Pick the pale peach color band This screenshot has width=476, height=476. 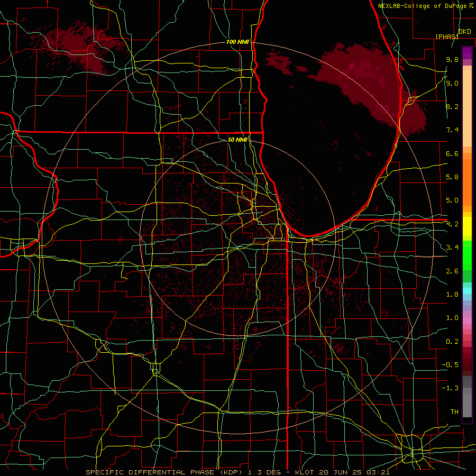pos(467,108)
